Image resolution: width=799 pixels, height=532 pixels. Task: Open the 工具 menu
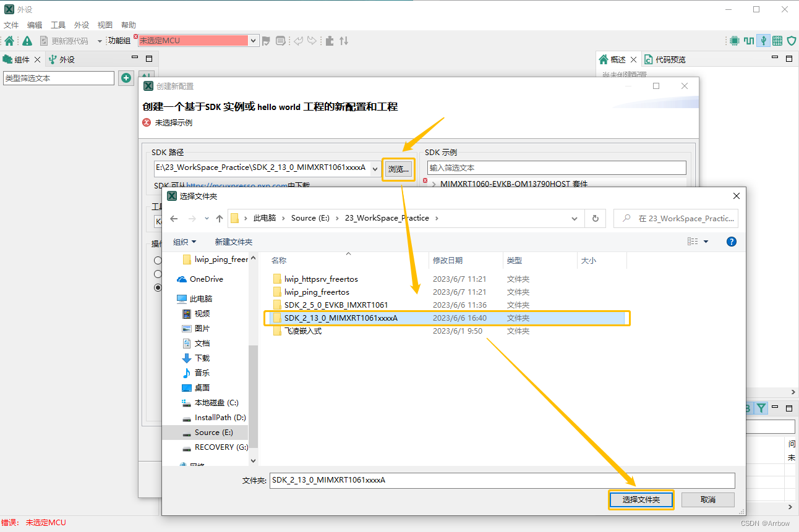[58, 25]
